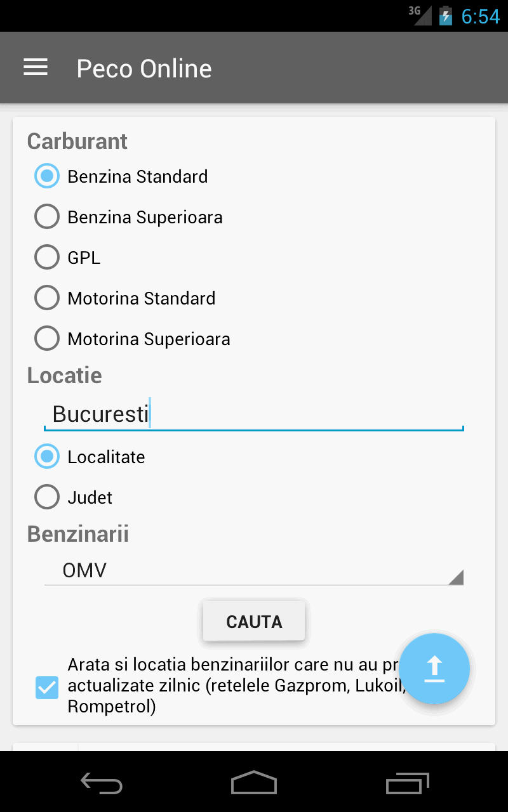Select the Localitate option

coord(46,456)
